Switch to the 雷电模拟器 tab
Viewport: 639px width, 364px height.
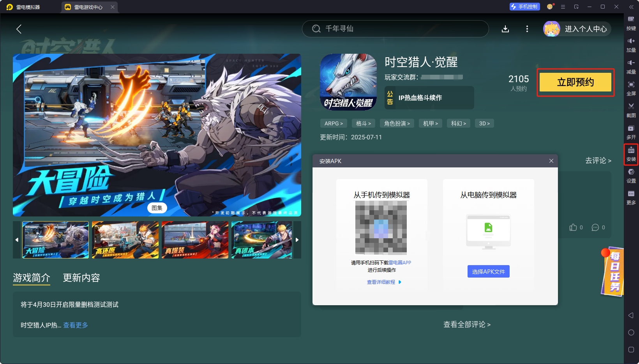[28, 7]
